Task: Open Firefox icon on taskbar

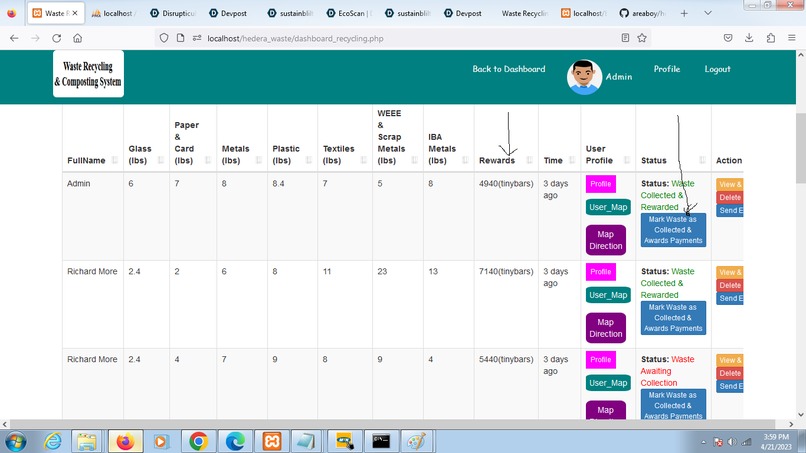Action: coord(125,441)
